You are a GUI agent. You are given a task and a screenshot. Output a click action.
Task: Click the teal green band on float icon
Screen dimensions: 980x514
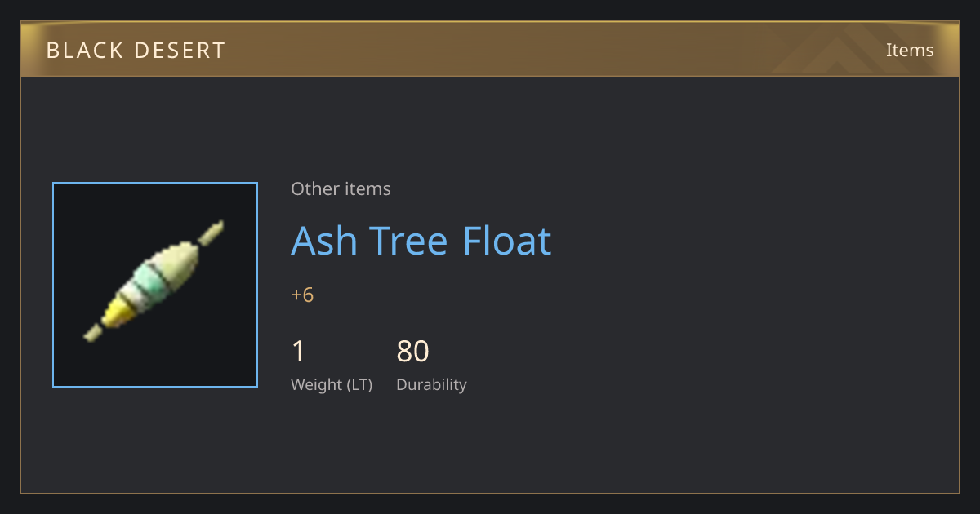point(149,277)
